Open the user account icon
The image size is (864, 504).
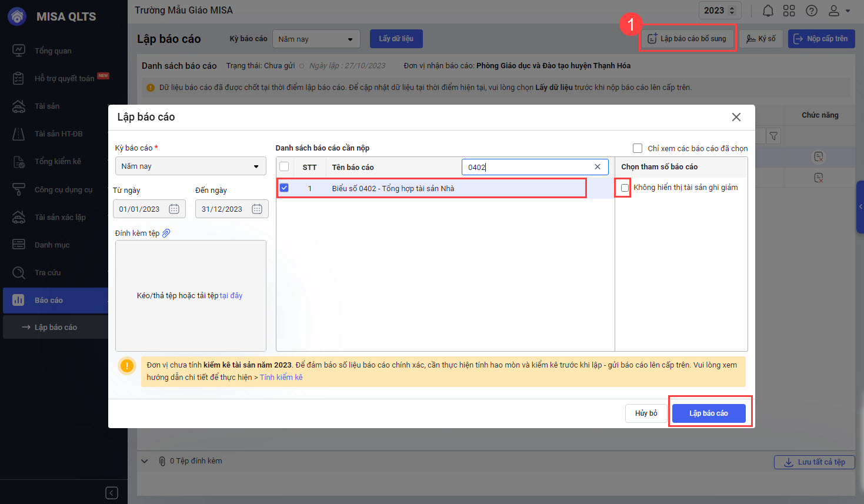[x=834, y=11]
